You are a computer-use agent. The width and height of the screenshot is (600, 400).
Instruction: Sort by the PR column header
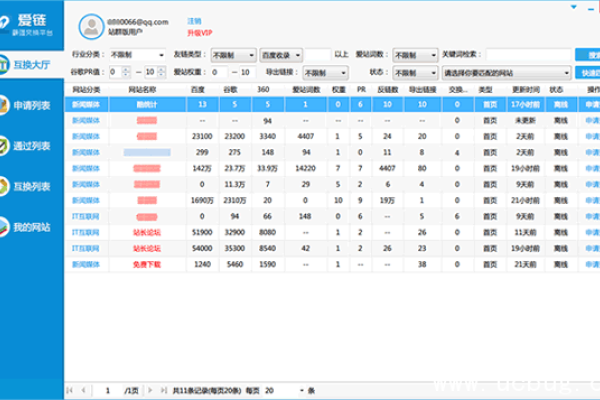361,90
